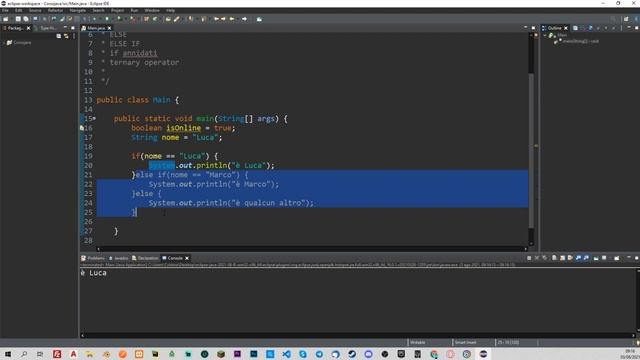The image size is (640, 360).
Task: Open the Source menu
Action: pyautogui.click(x=35, y=11)
